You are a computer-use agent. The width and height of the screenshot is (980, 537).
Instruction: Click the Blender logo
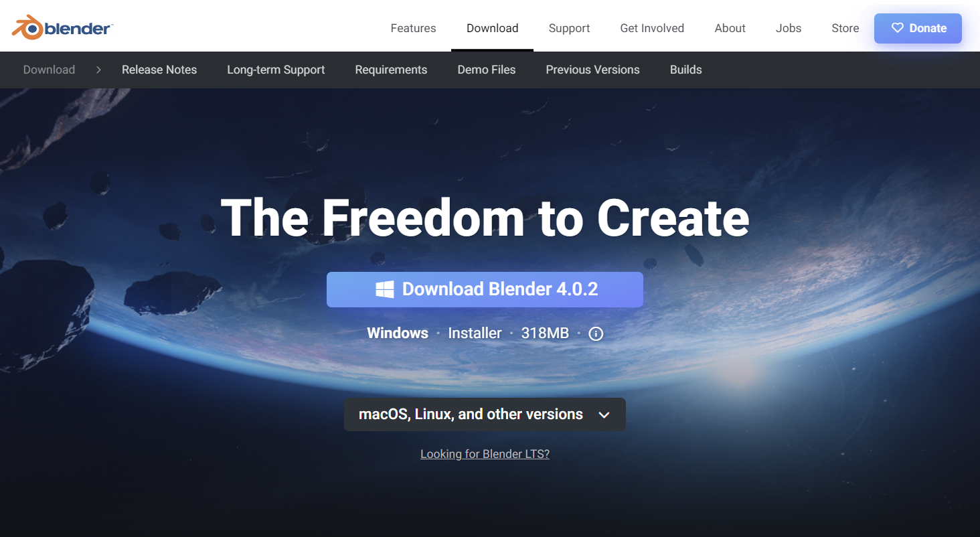(x=62, y=27)
